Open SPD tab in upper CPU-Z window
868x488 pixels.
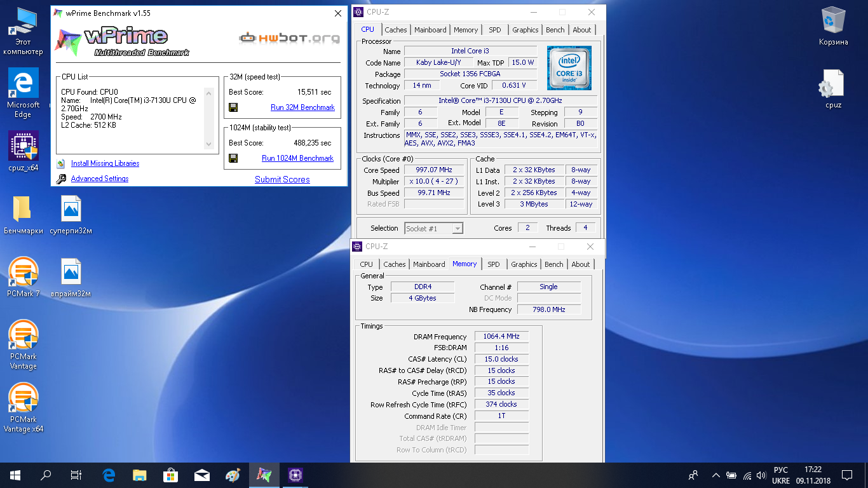point(495,30)
